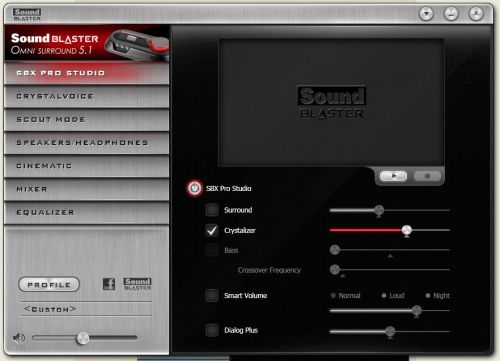Open the Mixer menu tab
Image resolution: width=500 pixels, height=361 pixels.
coord(87,189)
